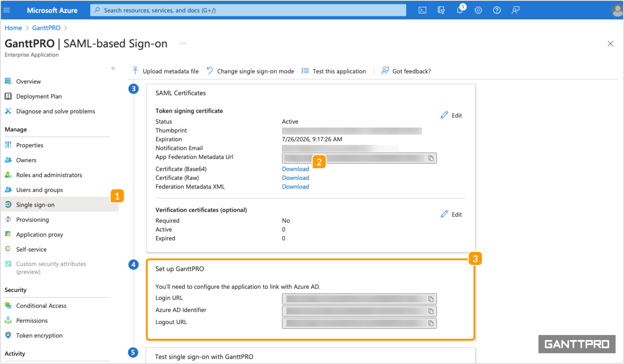View notifications via the bell icon
624x364 pixels.
pyautogui.click(x=460, y=10)
